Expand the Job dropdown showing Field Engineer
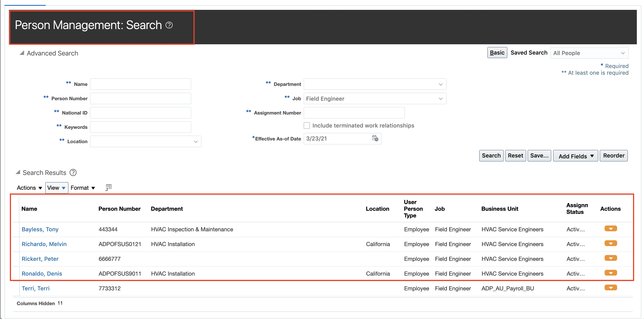The width and height of the screenshot is (644, 319). point(440,99)
